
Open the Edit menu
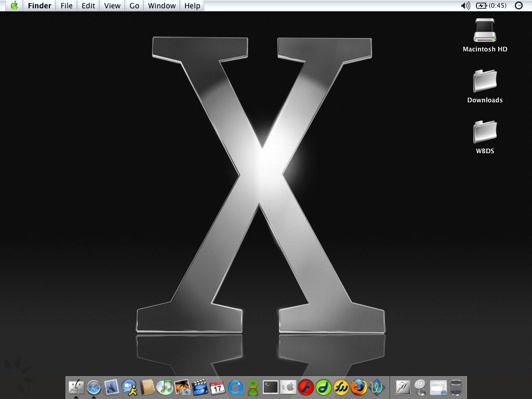88,5
